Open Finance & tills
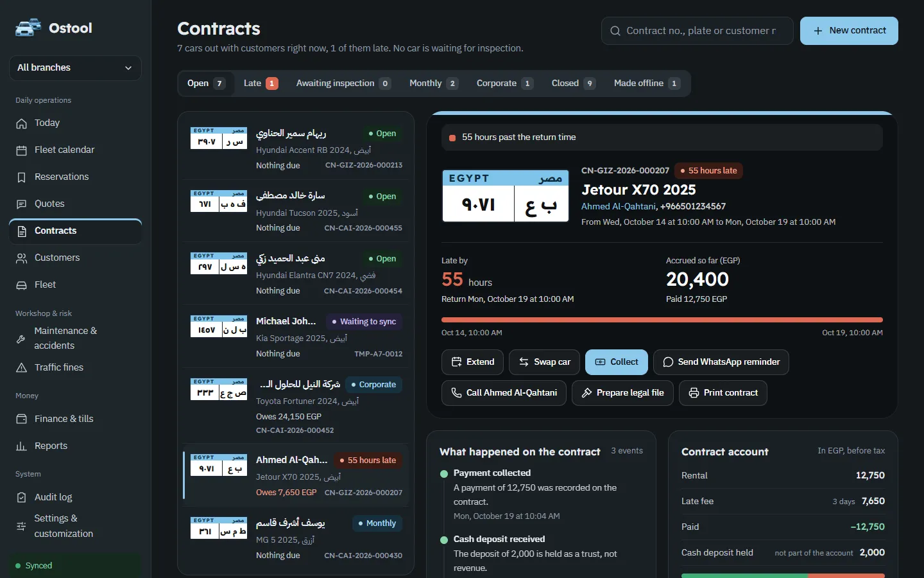This screenshot has width=924, height=578. coord(75,419)
